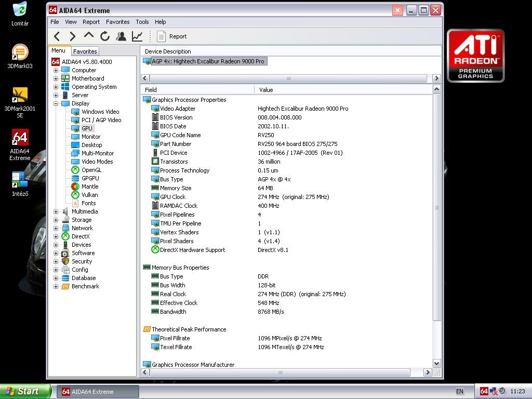Open the Windows Start menu
The width and height of the screenshot is (532, 399).
coord(25,391)
